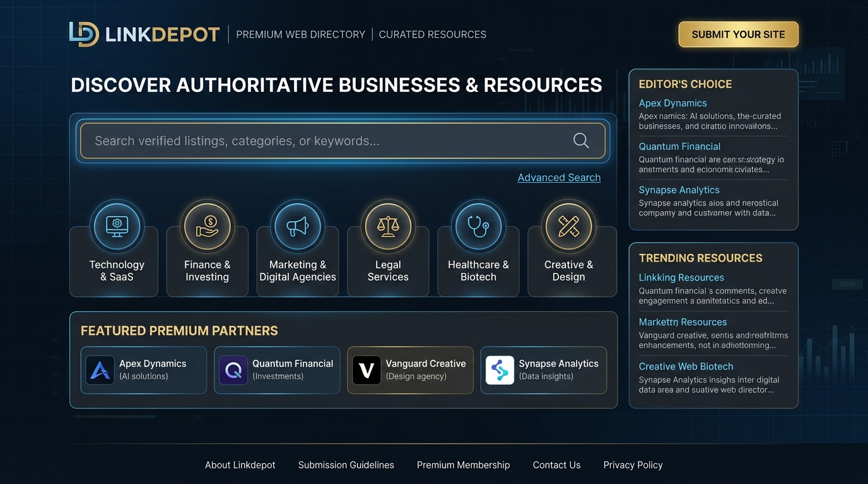Click the Synapse Analytics (Data insights) partner text

(x=559, y=370)
